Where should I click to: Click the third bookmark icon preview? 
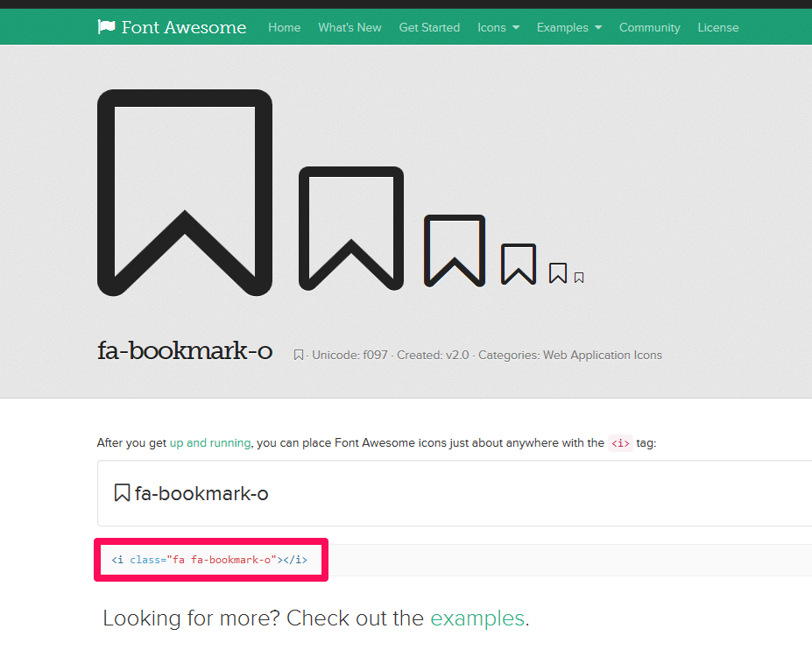pyautogui.click(x=455, y=251)
